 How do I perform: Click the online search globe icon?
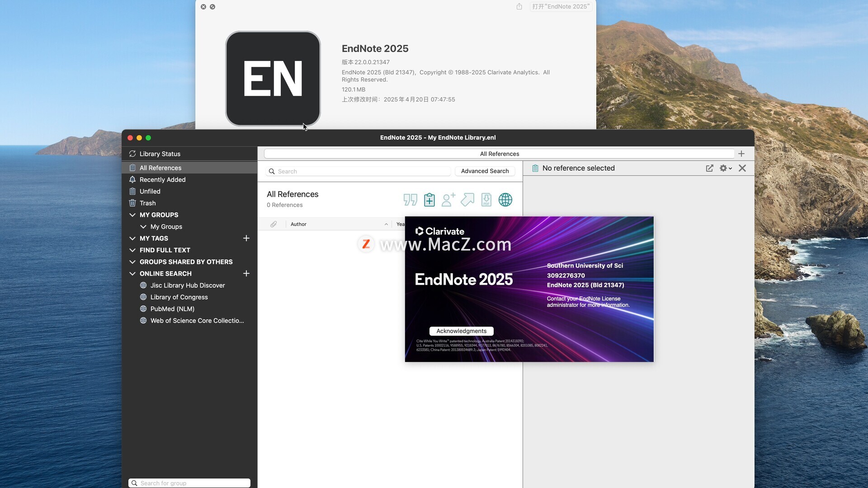505,200
